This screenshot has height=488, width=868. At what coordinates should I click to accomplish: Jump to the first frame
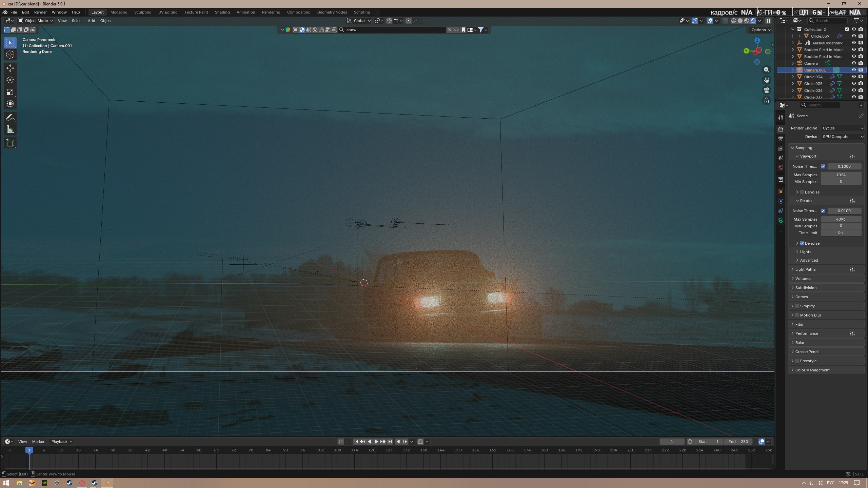coord(356,442)
